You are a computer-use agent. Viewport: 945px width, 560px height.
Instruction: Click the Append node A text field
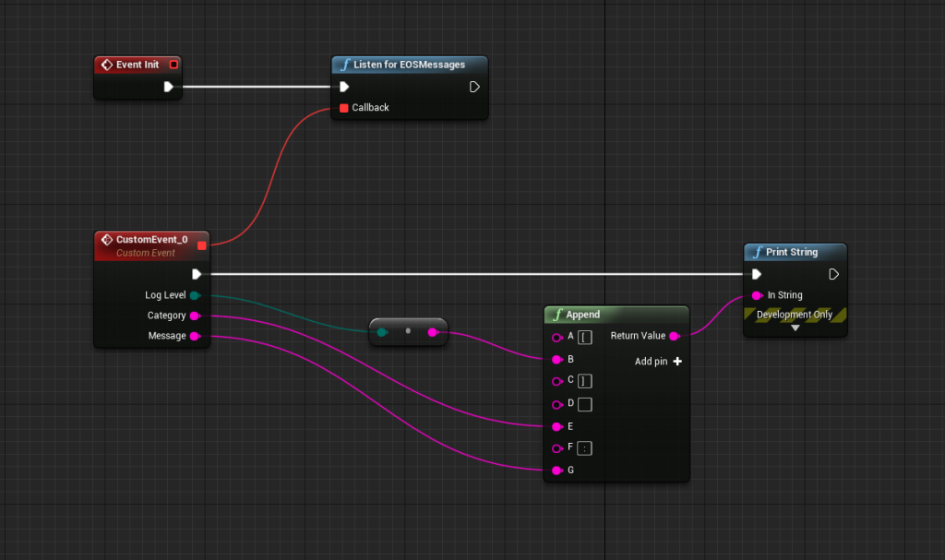584,337
